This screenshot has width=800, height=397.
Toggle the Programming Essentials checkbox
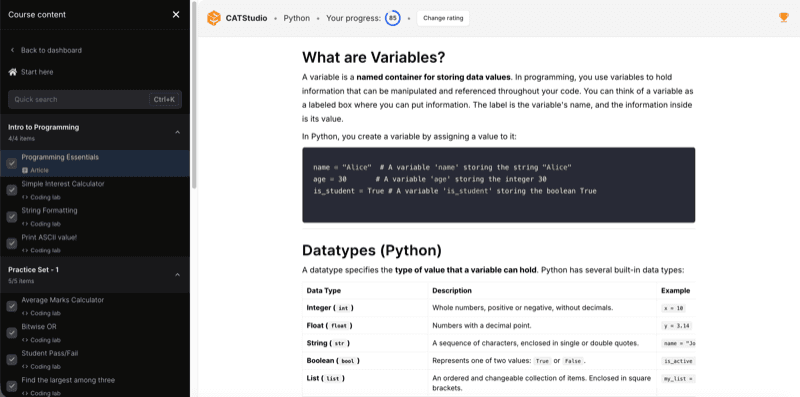click(12, 163)
